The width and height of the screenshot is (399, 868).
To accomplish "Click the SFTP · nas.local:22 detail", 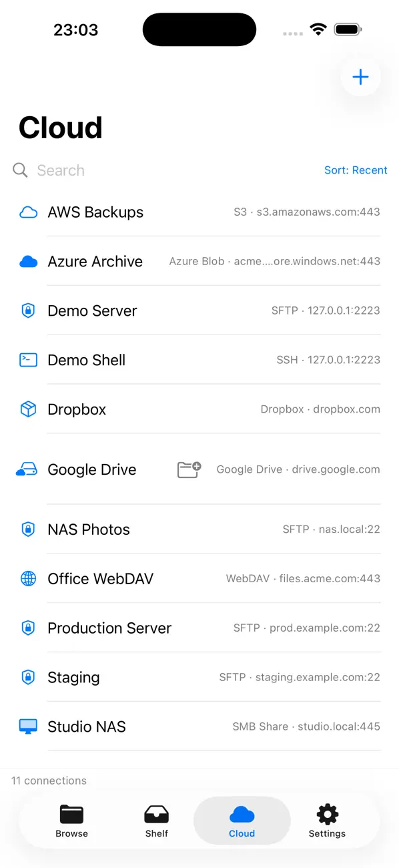I will click(332, 529).
